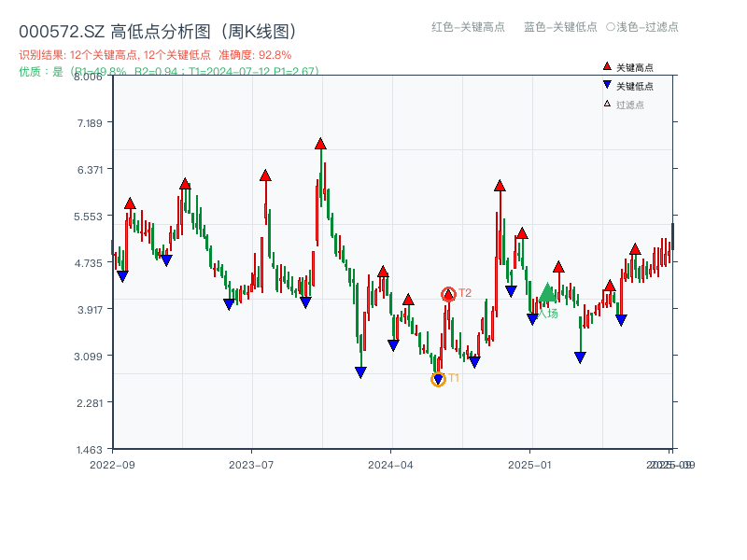Image resolution: width=747 pixels, height=560 pixels.
Task: Click the red key-high triangle near the 2023-07 peak
Action: pos(265,173)
